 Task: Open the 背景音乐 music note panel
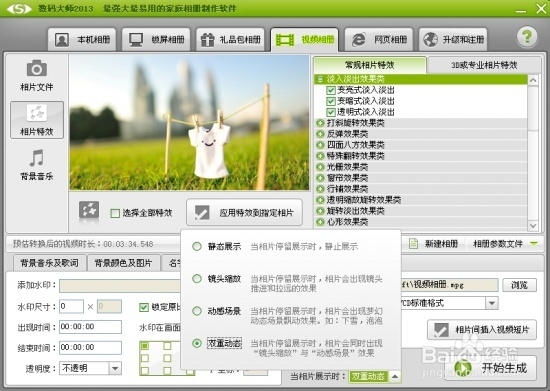click(36, 165)
